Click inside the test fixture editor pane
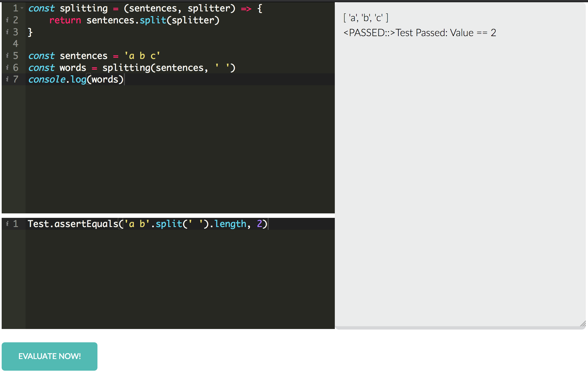The width and height of the screenshot is (588, 374). 167,278
